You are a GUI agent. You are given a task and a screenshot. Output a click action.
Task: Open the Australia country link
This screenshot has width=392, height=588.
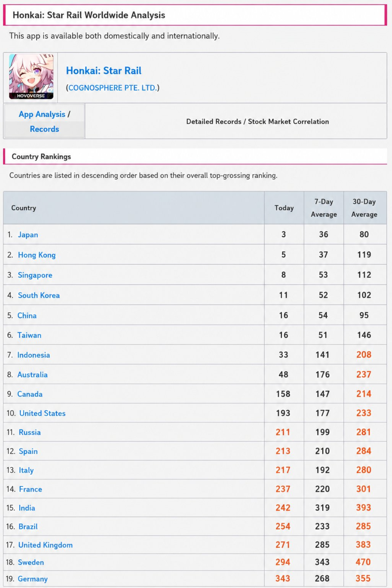tap(32, 375)
